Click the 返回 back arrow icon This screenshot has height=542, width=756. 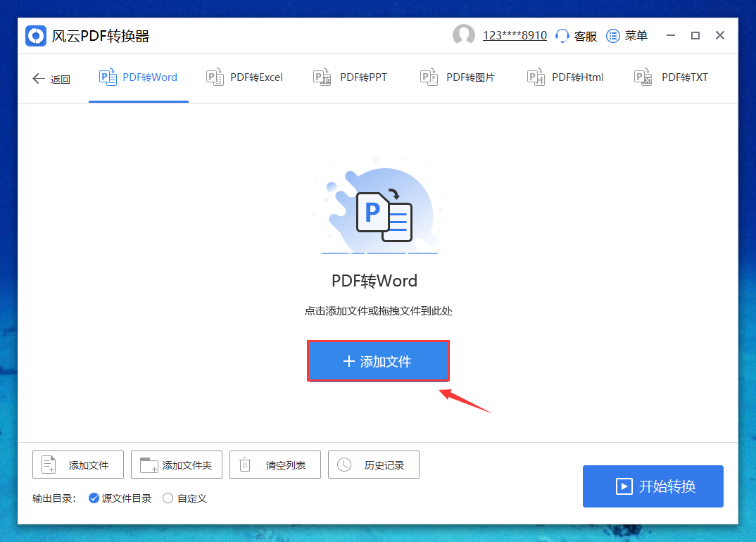(39, 78)
